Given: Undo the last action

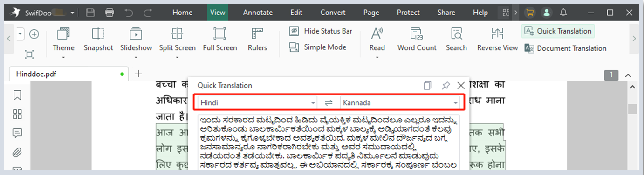Looking at the screenshot, I should tap(129, 13).
